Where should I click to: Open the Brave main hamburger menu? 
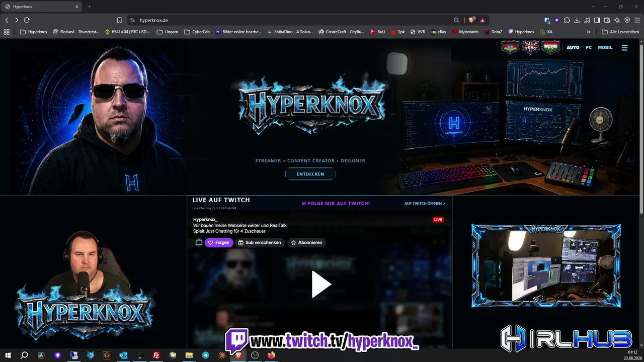coord(637,20)
